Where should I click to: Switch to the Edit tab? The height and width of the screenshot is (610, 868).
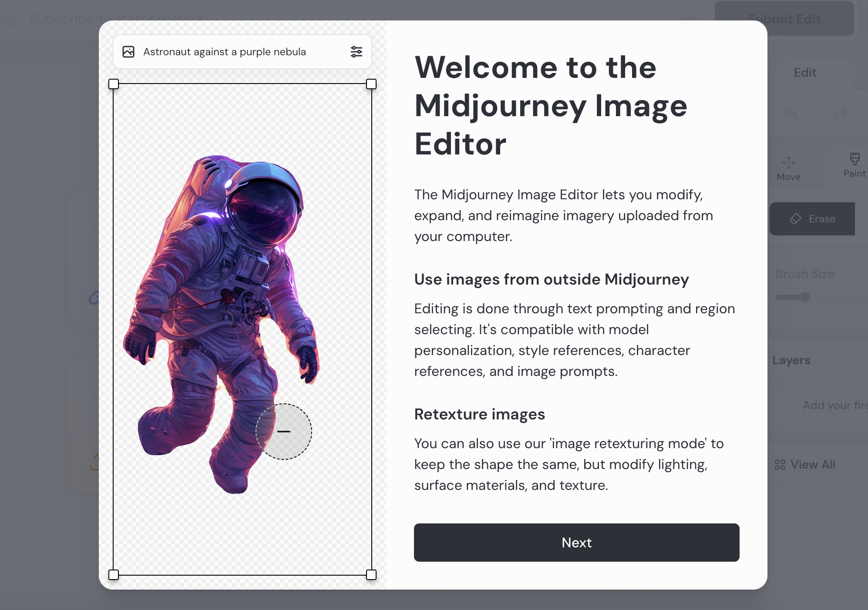tap(805, 73)
